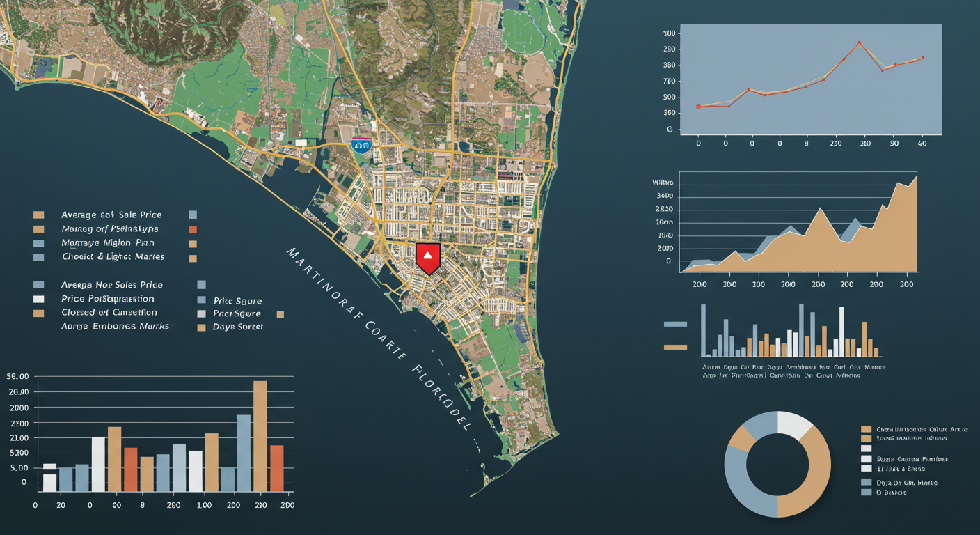
Task: Click the blue horizontal legend bar beside the small bar chart
Action: tap(675, 324)
